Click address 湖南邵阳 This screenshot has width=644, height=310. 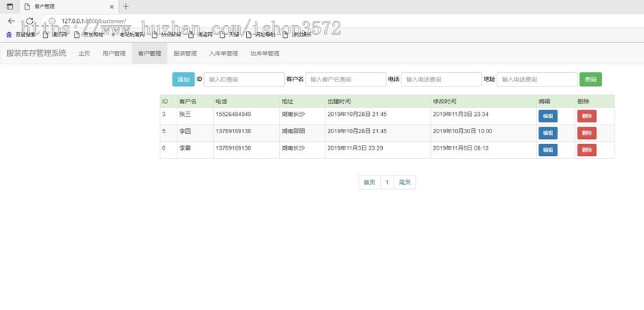(x=293, y=131)
